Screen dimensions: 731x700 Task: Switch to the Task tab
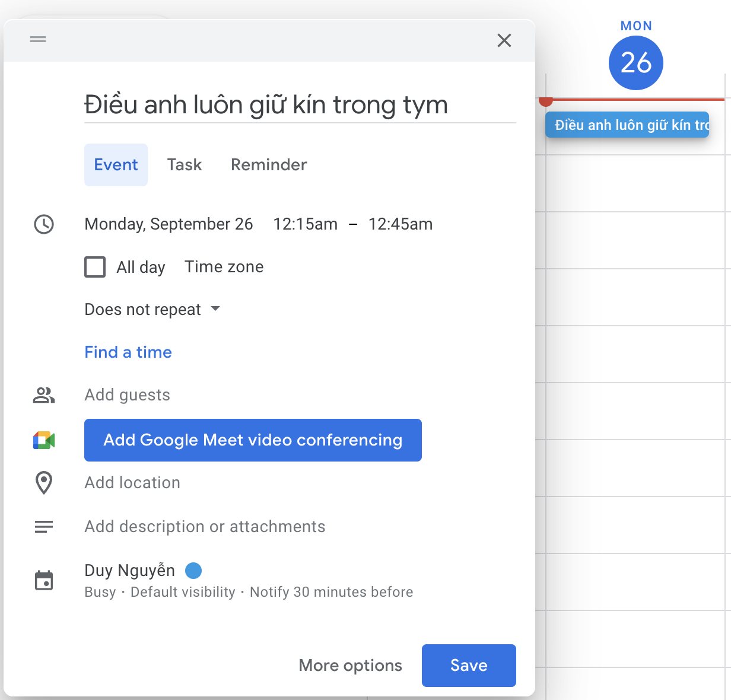(185, 165)
